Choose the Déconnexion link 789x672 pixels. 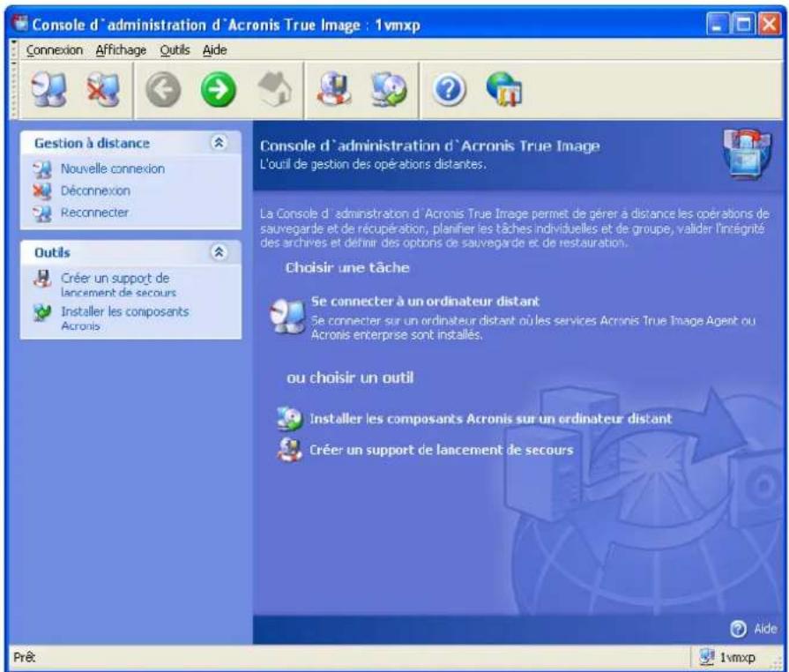95,190
